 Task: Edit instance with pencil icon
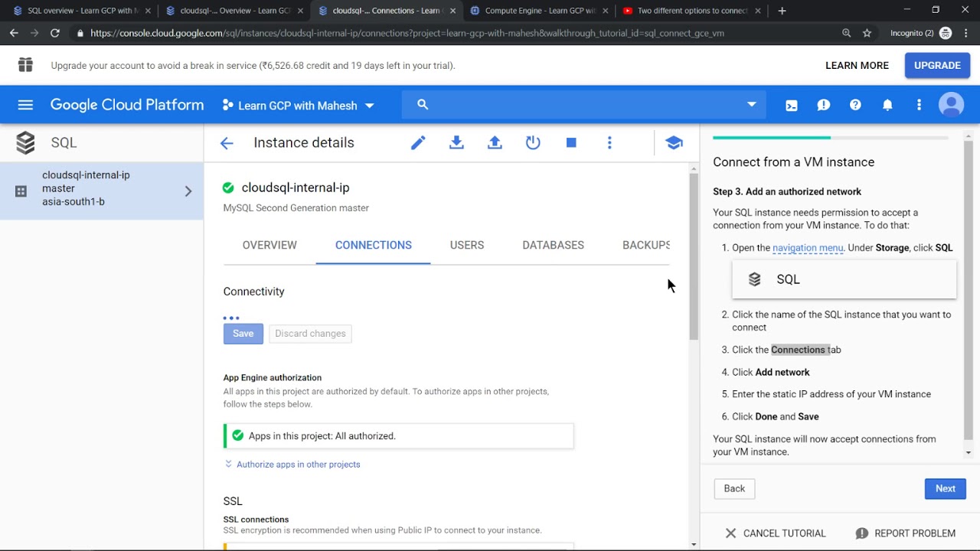[418, 142]
